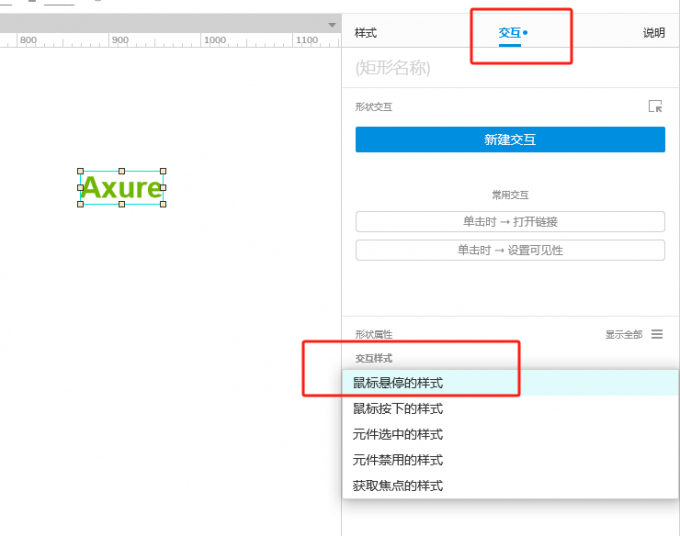This screenshot has height=536, width=680.
Task: Open the interaction editor popout icon
Action: (655, 106)
